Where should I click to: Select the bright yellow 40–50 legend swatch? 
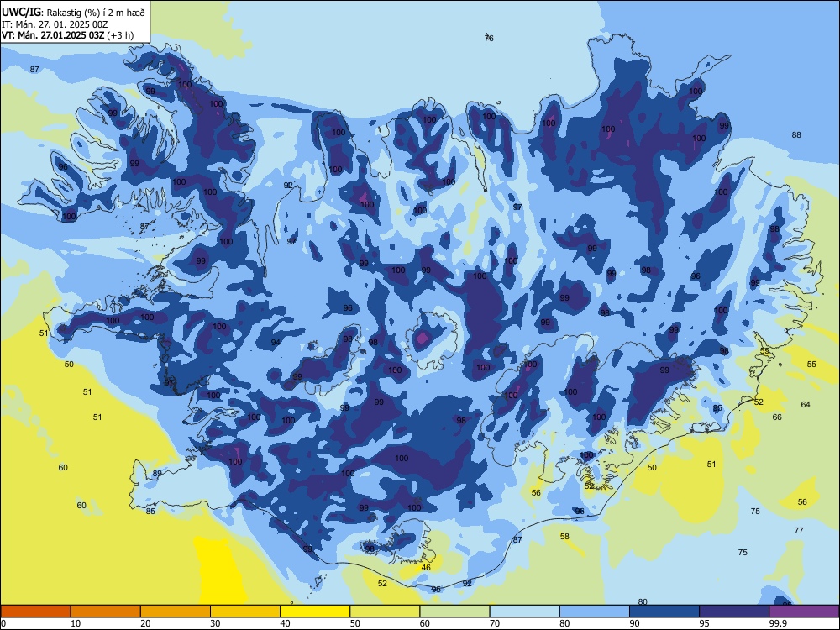click(315, 612)
